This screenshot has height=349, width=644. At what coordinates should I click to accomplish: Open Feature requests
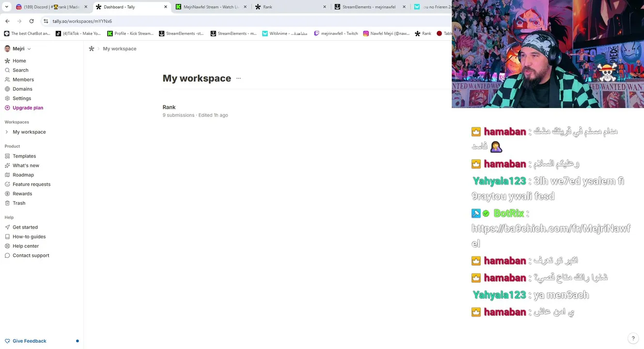click(31, 184)
